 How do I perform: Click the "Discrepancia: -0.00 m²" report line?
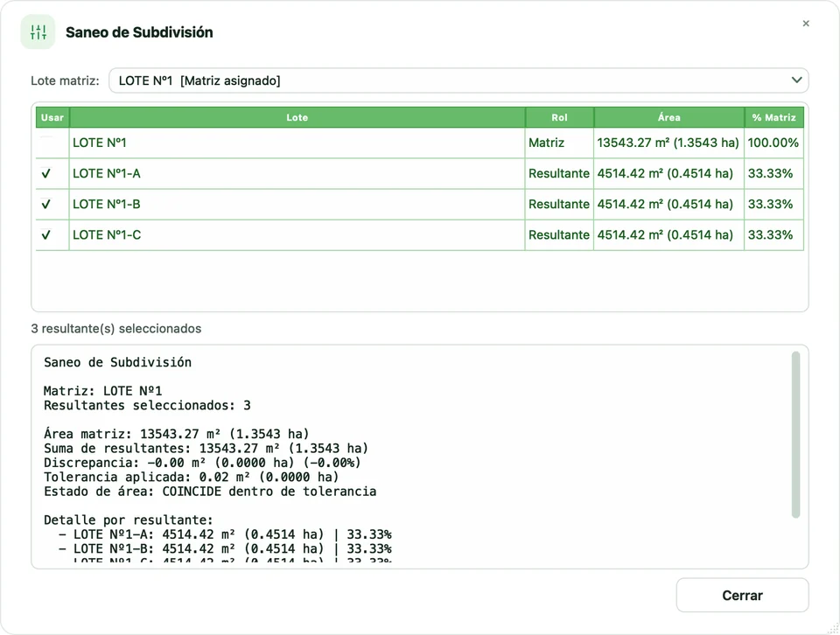pos(202,463)
